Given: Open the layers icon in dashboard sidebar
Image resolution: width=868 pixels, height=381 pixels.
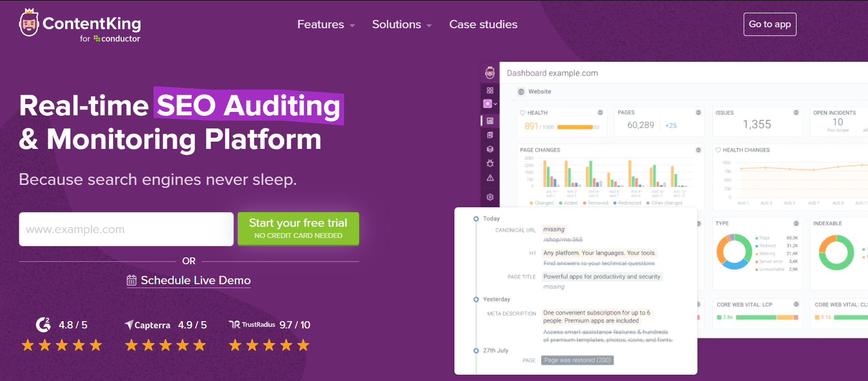Looking at the screenshot, I should pyautogui.click(x=490, y=149).
